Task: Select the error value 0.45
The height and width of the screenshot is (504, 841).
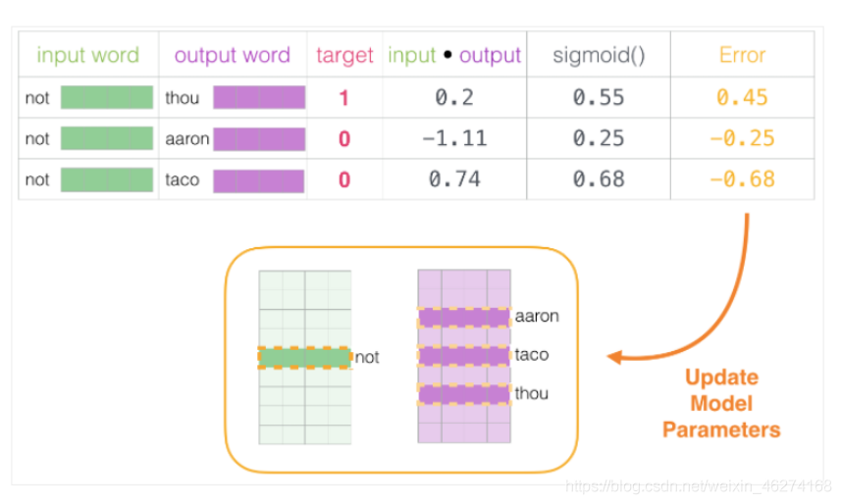Action: [x=743, y=97]
